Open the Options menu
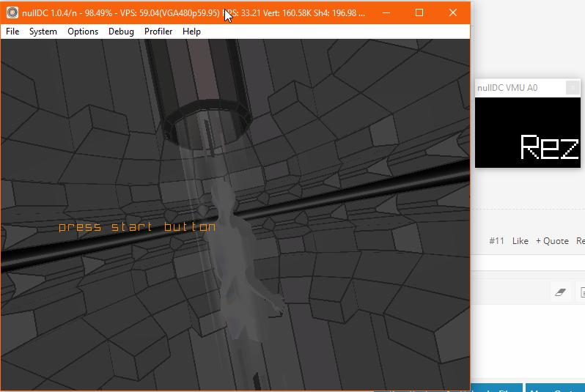Image resolution: width=585 pixels, height=392 pixels. click(x=82, y=32)
